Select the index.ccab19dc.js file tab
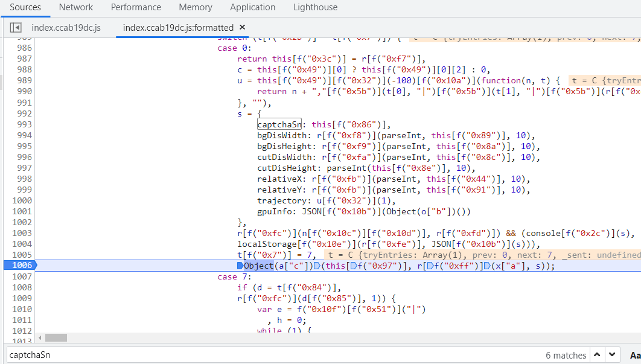641x364 pixels. [66, 27]
